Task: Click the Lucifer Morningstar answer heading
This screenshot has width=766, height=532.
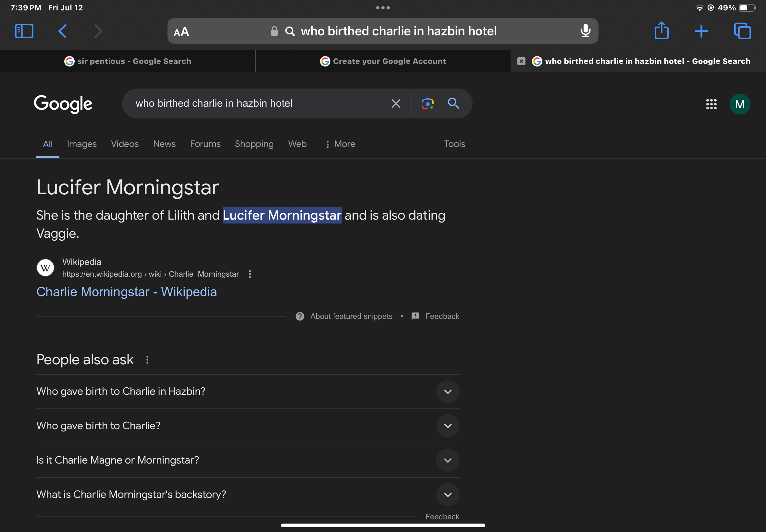Action: 128,187
